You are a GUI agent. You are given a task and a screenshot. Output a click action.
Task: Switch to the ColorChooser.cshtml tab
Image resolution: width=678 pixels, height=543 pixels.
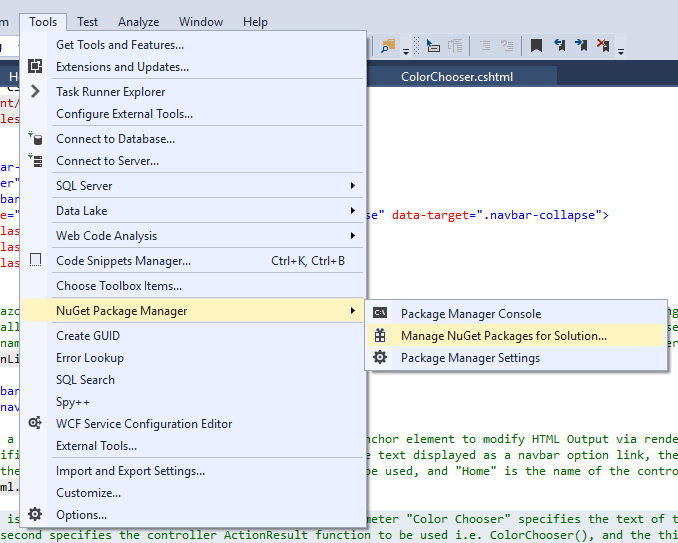pyautogui.click(x=457, y=77)
